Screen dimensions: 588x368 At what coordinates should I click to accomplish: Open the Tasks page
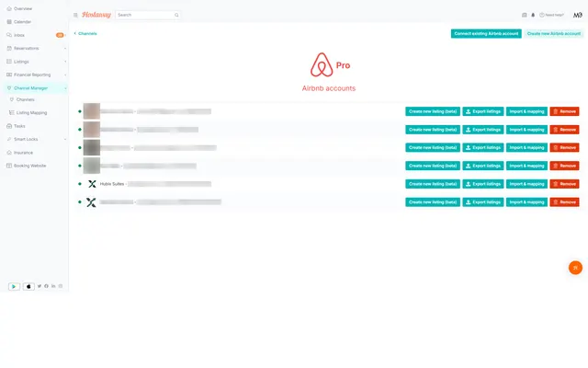coord(19,126)
